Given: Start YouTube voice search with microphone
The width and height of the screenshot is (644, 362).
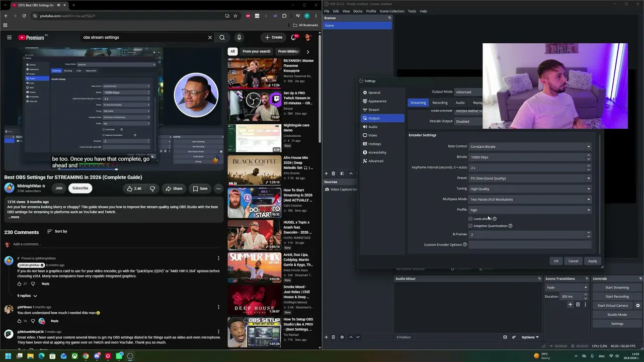Looking at the screenshot, I should 239,37.
